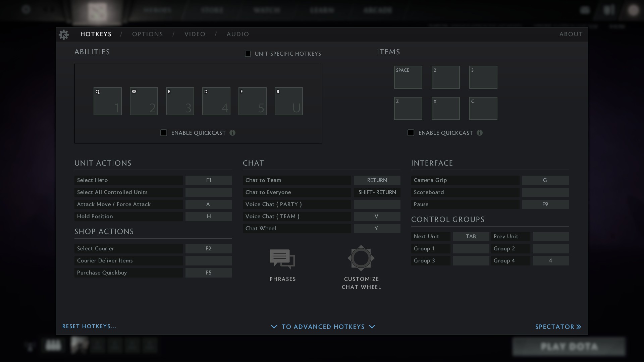Screen dimensions: 644x362
Task: Switch to the Audio tab
Action: pyautogui.click(x=237, y=34)
